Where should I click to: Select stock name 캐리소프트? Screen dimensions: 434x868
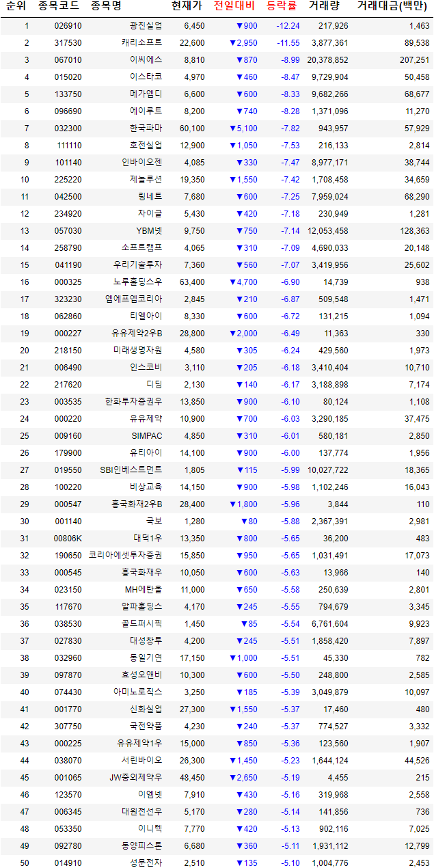coord(141,43)
